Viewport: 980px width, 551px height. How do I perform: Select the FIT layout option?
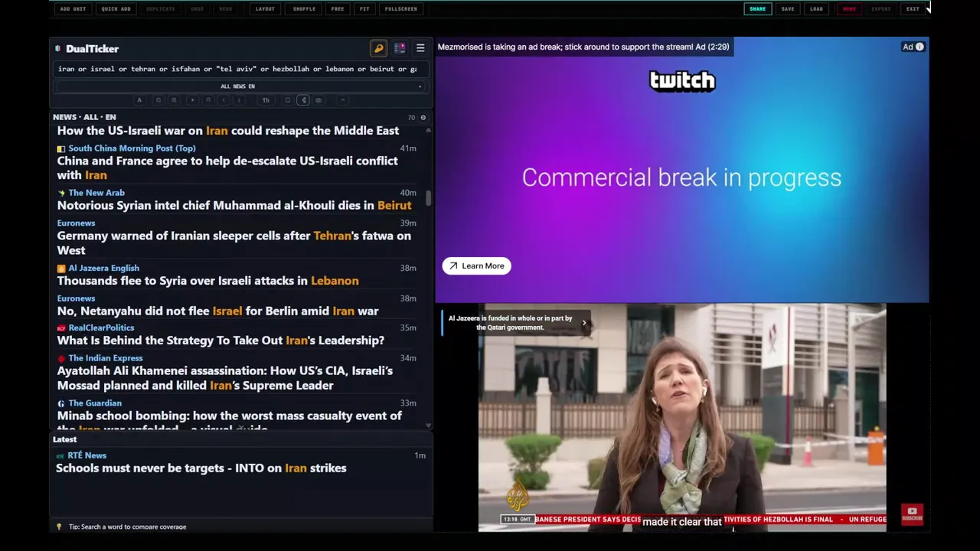click(364, 9)
